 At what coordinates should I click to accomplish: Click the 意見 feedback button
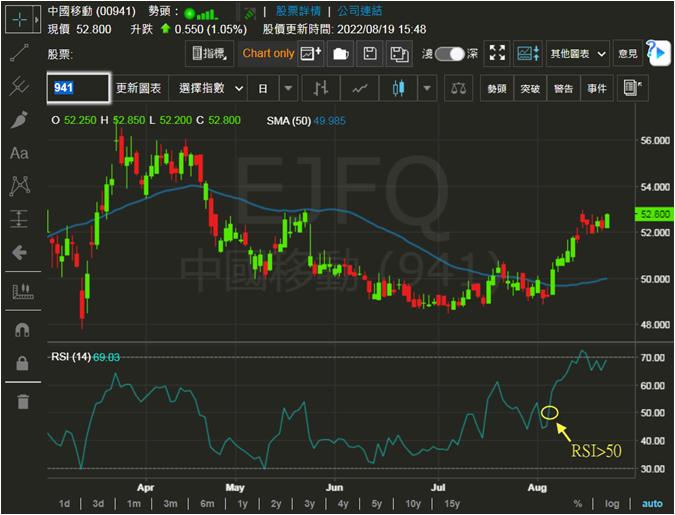(x=628, y=53)
